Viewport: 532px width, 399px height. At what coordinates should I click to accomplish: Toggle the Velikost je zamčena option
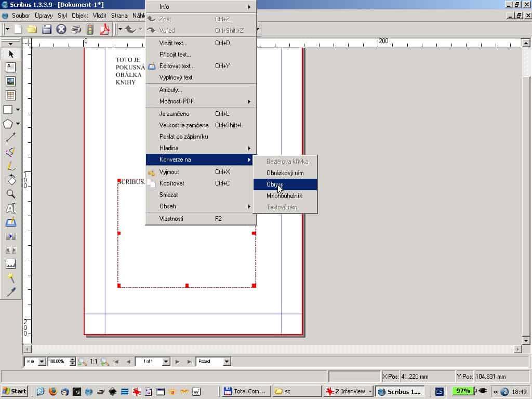click(201, 125)
